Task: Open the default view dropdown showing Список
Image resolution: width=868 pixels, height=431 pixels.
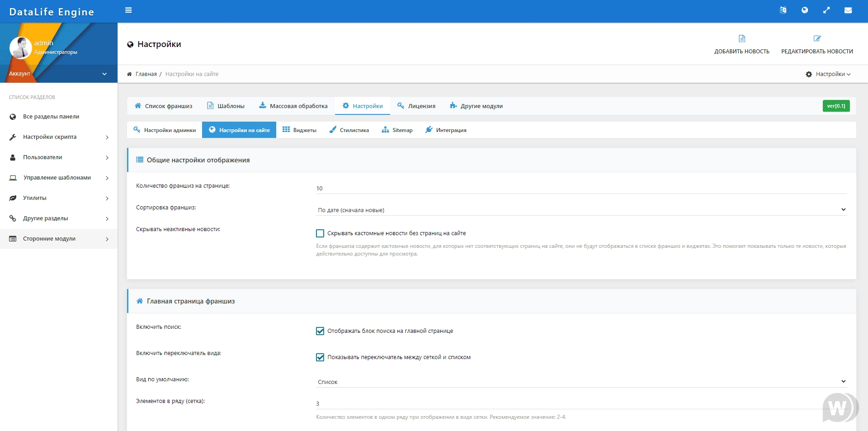Action: [581, 382]
